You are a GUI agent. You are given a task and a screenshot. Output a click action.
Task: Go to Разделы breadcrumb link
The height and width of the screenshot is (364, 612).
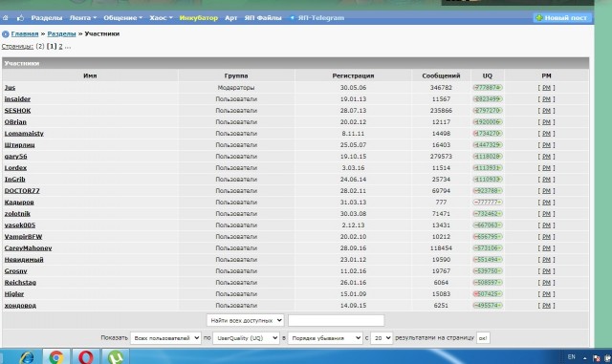pos(61,34)
